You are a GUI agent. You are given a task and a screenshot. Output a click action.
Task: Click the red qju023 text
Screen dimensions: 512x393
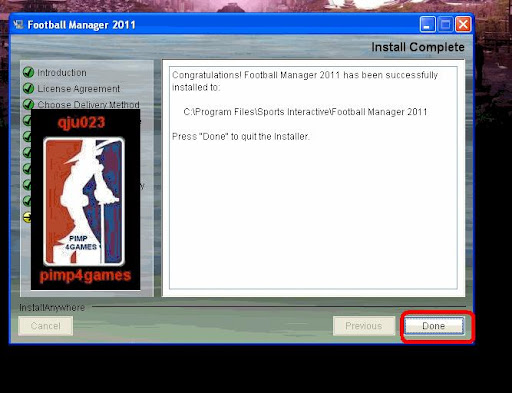(x=81, y=123)
